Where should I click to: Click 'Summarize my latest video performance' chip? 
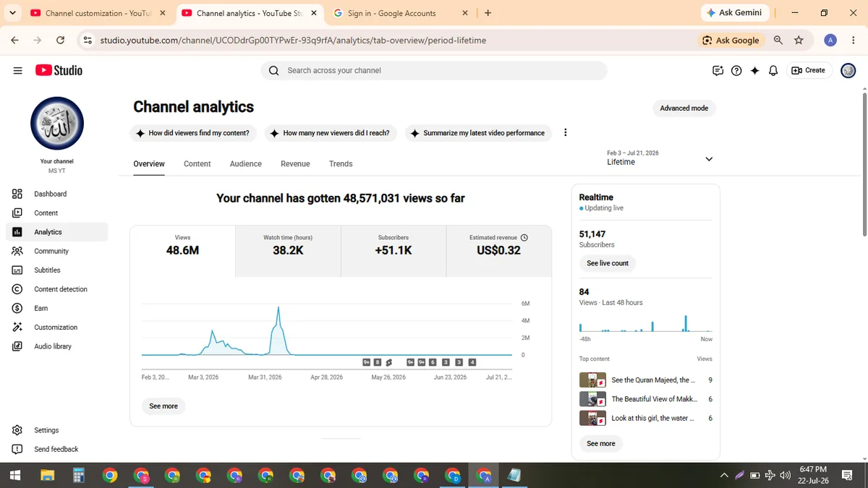477,133
